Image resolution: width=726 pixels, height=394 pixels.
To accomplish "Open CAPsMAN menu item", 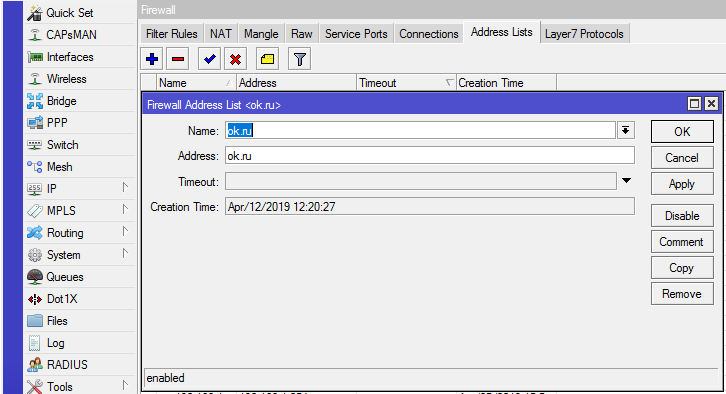I will click(80, 35).
